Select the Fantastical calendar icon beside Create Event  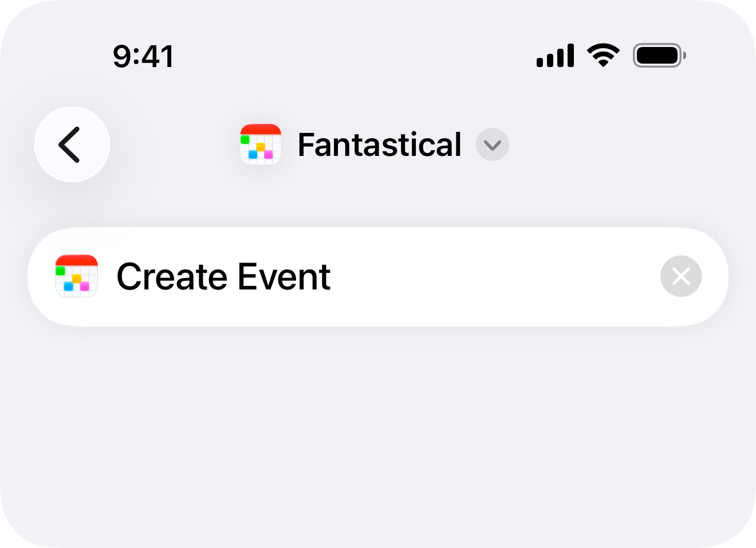pyautogui.click(x=76, y=276)
